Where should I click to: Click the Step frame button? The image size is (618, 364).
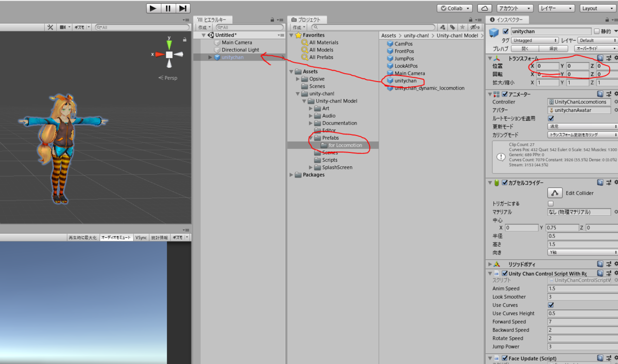click(183, 8)
